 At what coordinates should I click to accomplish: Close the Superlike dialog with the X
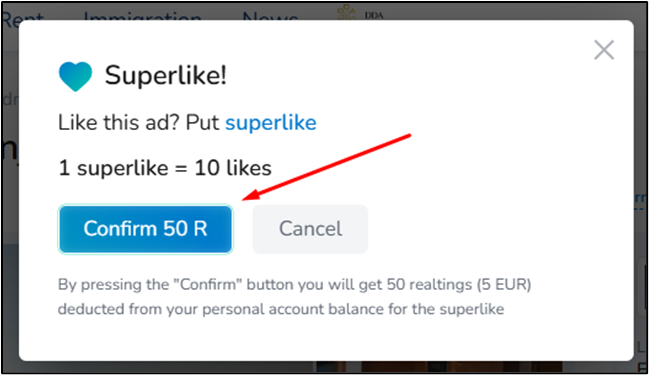[x=604, y=50]
